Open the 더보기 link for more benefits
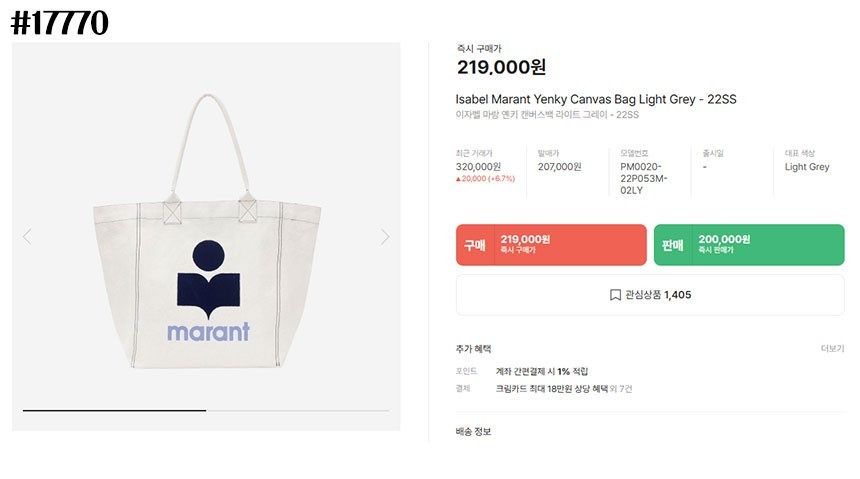 point(832,349)
